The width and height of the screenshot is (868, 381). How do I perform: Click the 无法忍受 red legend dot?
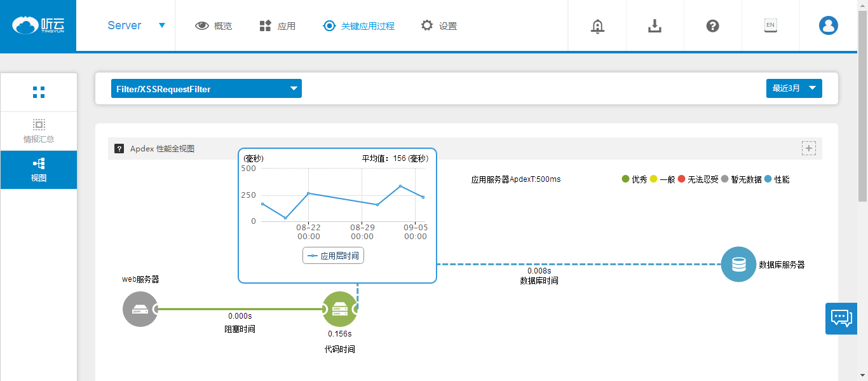point(682,179)
